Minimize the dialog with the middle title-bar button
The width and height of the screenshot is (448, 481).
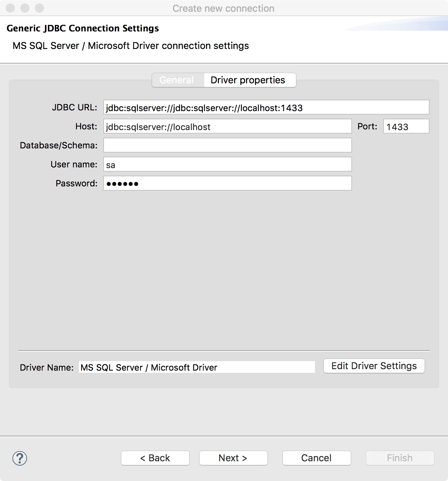tap(25, 8)
